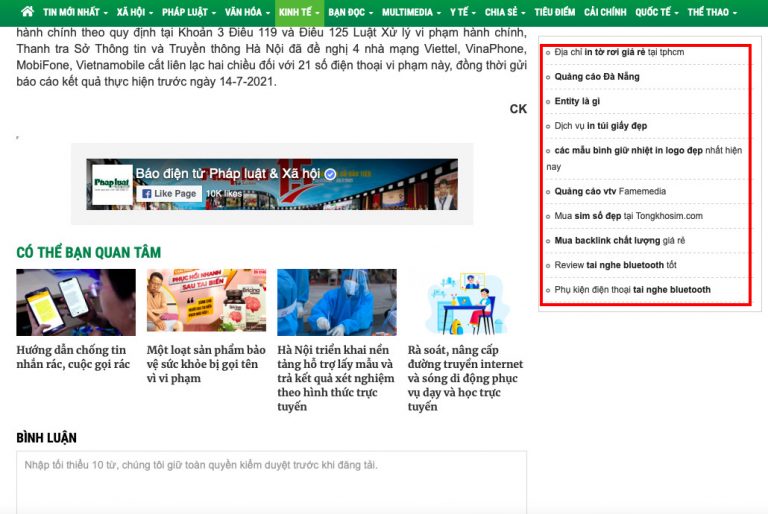Open Phụ kiện điện thoại tai nghe bluetooth link
The height and width of the screenshot is (514, 768).
pos(632,290)
